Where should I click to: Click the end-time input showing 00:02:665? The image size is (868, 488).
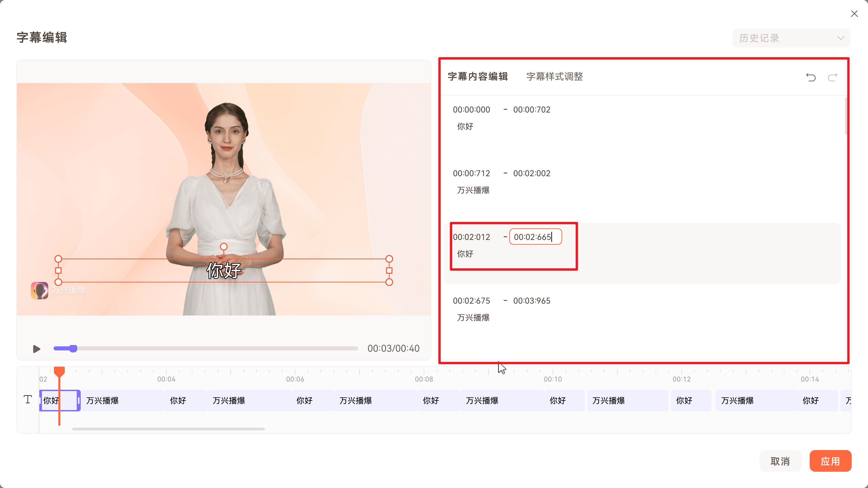coord(535,237)
